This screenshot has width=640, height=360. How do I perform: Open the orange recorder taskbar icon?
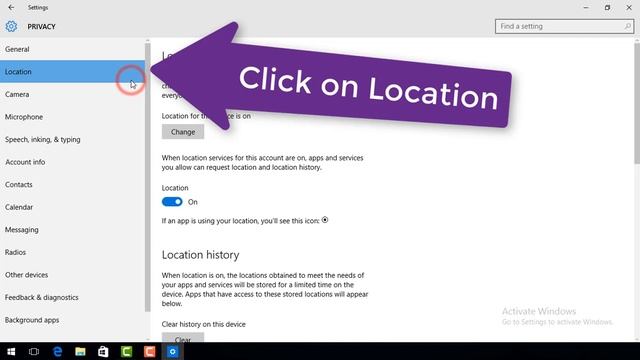(x=149, y=351)
